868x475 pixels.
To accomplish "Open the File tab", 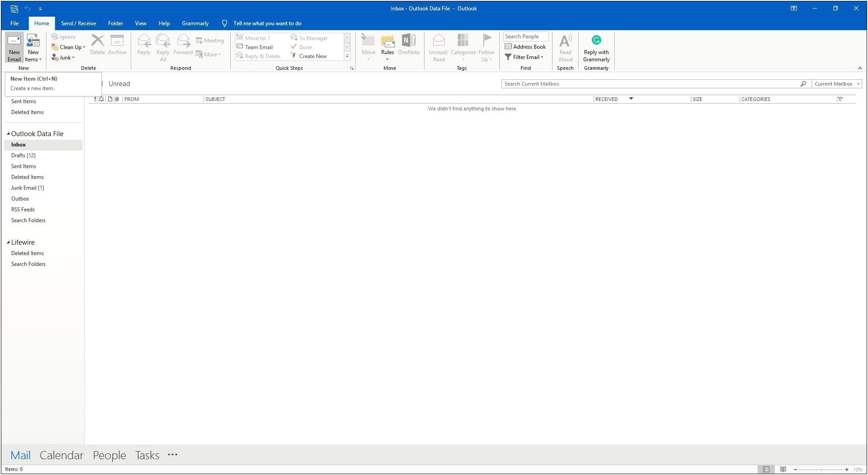I will pos(14,23).
